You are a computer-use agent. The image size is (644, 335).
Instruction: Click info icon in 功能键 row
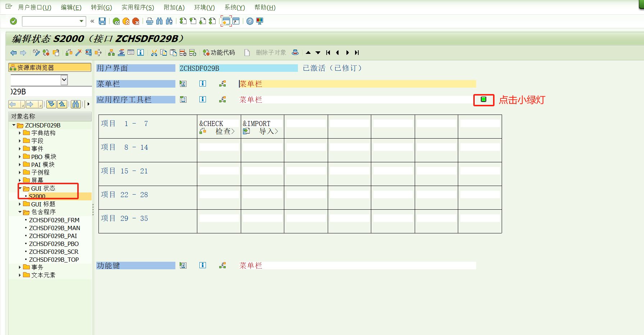click(x=203, y=265)
